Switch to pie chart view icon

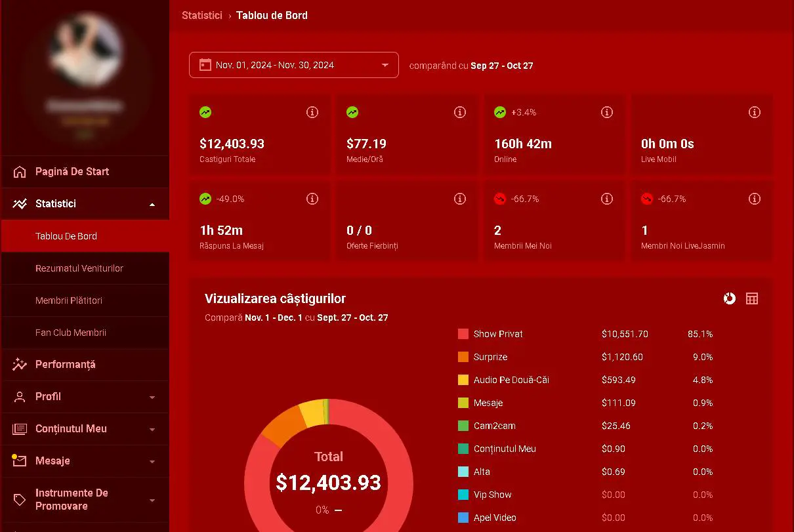(x=729, y=298)
